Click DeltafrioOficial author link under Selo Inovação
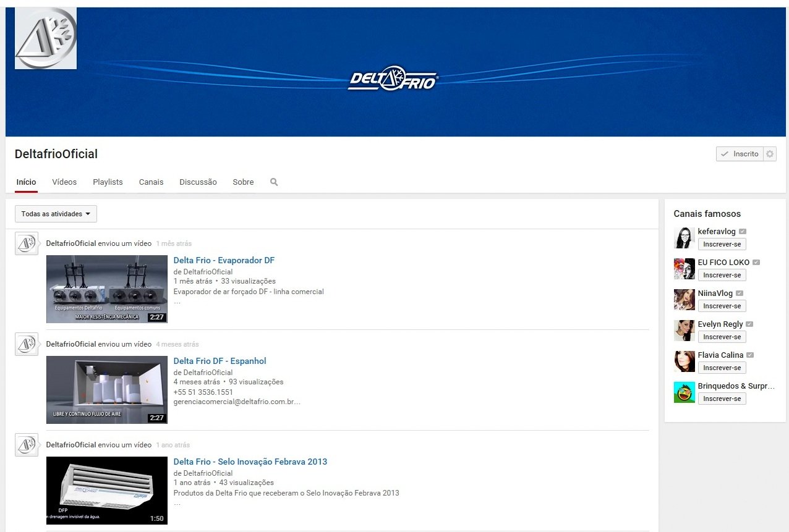The height and width of the screenshot is (532, 789). 208,473
